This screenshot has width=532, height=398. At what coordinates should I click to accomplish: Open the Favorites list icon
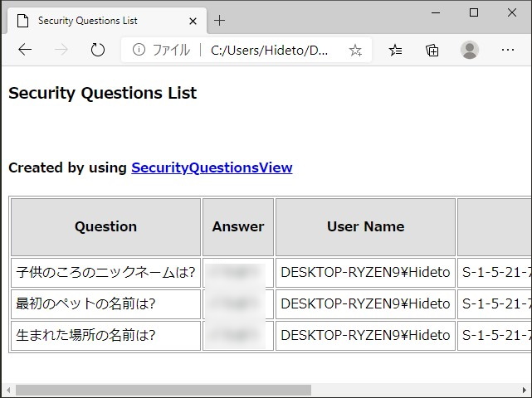(x=395, y=51)
